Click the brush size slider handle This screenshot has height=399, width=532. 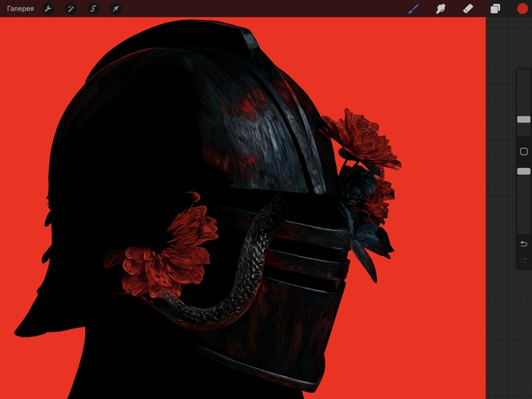(524, 119)
